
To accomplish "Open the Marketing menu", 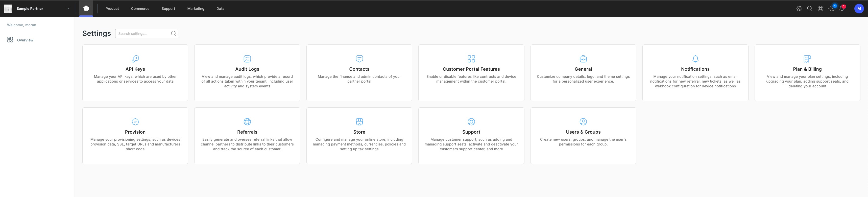I will click(x=196, y=9).
